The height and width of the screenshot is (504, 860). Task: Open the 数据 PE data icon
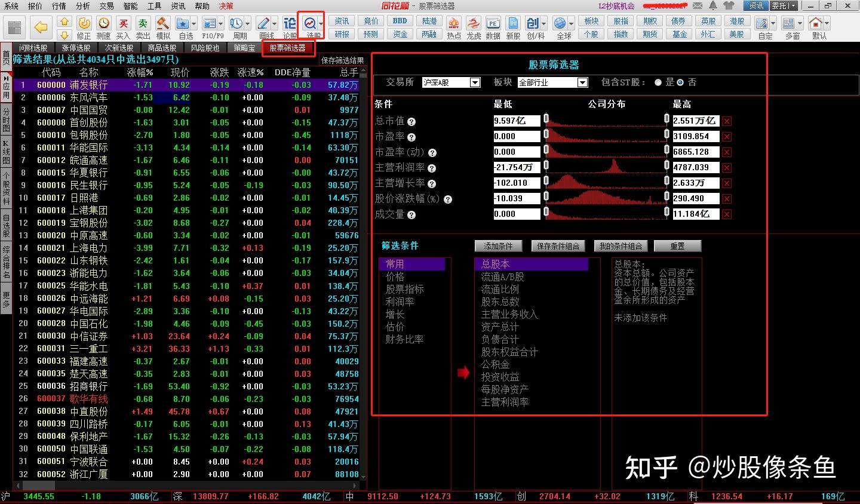pos(493,23)
